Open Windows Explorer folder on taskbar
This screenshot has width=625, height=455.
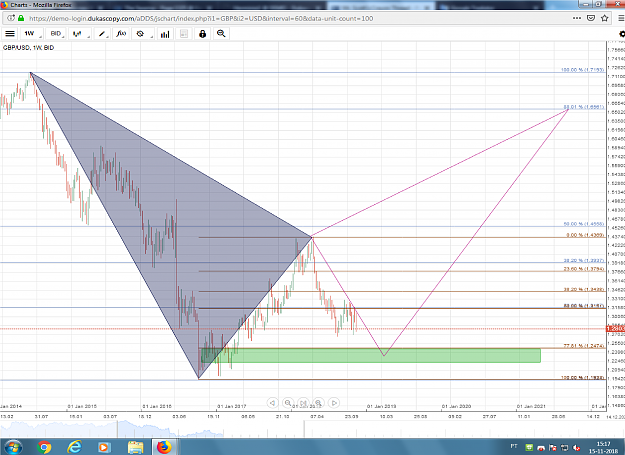(x=135, y=447)
